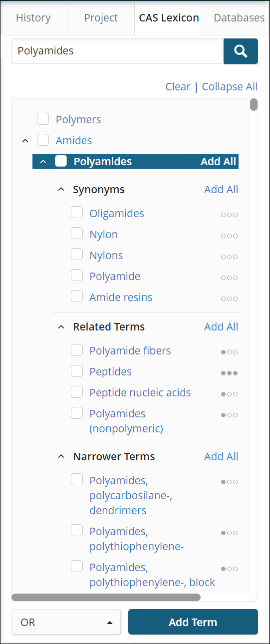Image resolution: width=270 pixels, height=644 pixels.
Task: Open the Databases tab
Action: click(239, 18)
